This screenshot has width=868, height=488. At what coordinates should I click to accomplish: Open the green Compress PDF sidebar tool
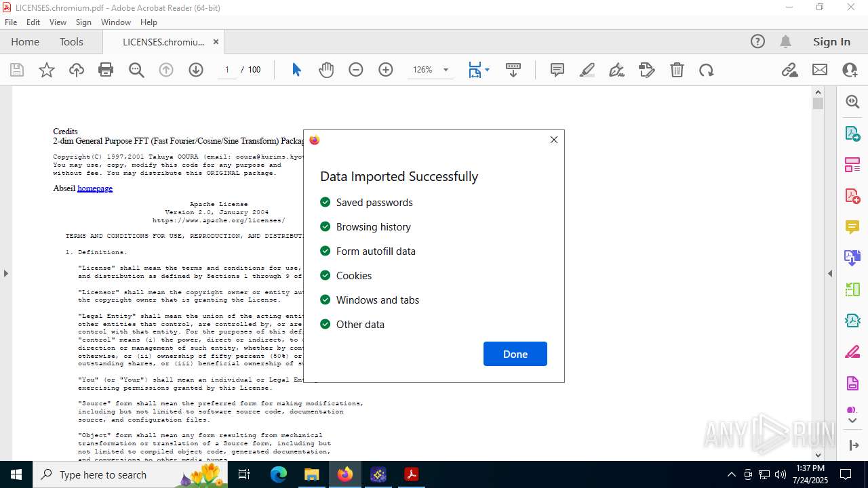point(852,289)
